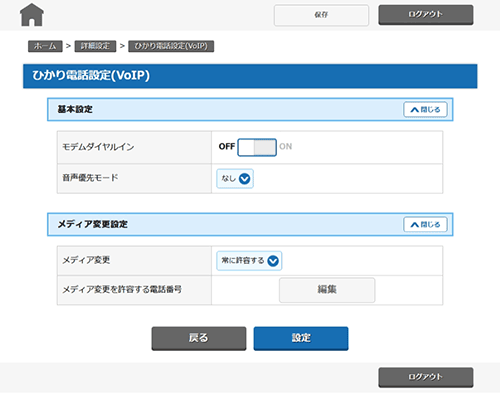Click the メディア変更設定 section title
Screen dimensions: 500x395
[93, 224]
